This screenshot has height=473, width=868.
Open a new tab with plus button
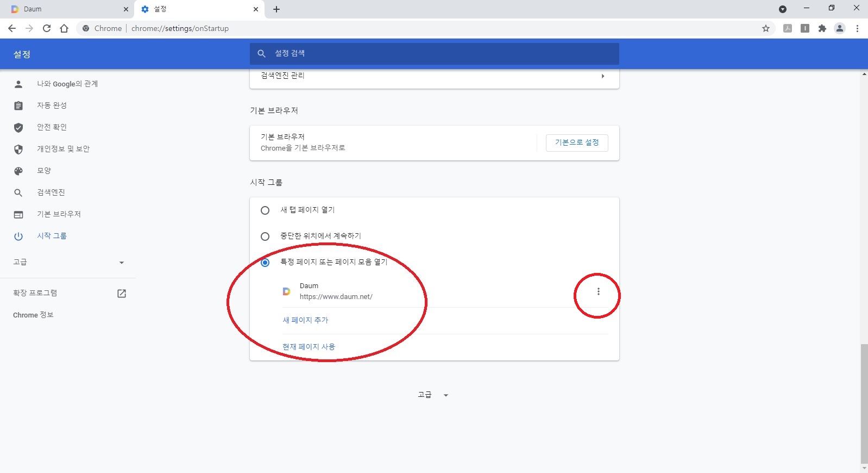tap(276, 9)
